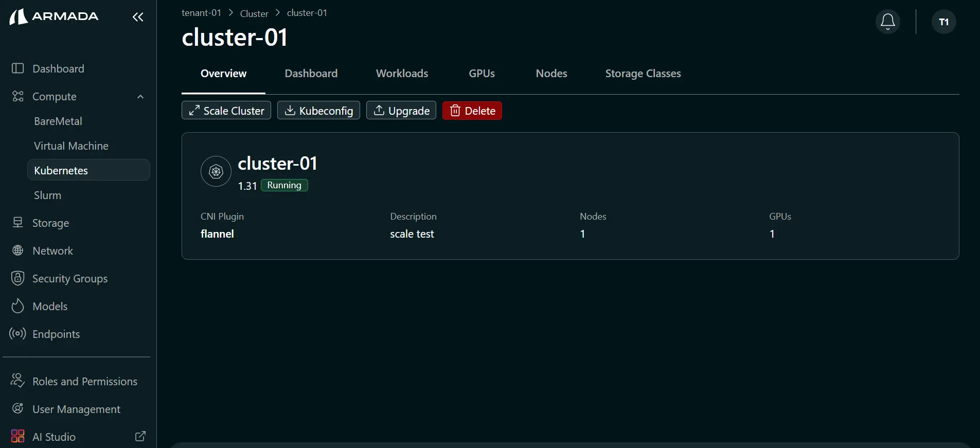
Task: Click cluster-01 in the breadcrumb
Action: pyautogui.click(x=307, y=13)
